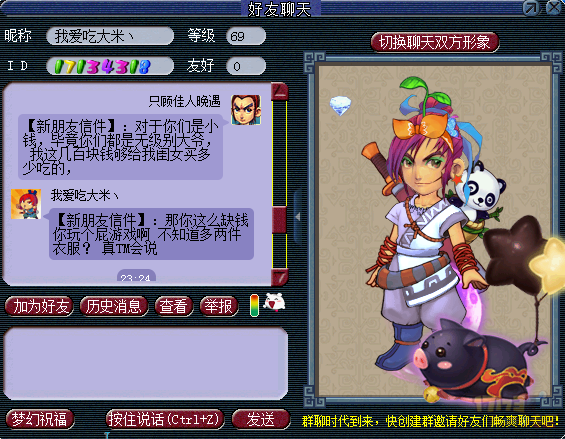Click the chat scrollbar thumb
Screen dimensions: 565x439
(x=280, y=220)
